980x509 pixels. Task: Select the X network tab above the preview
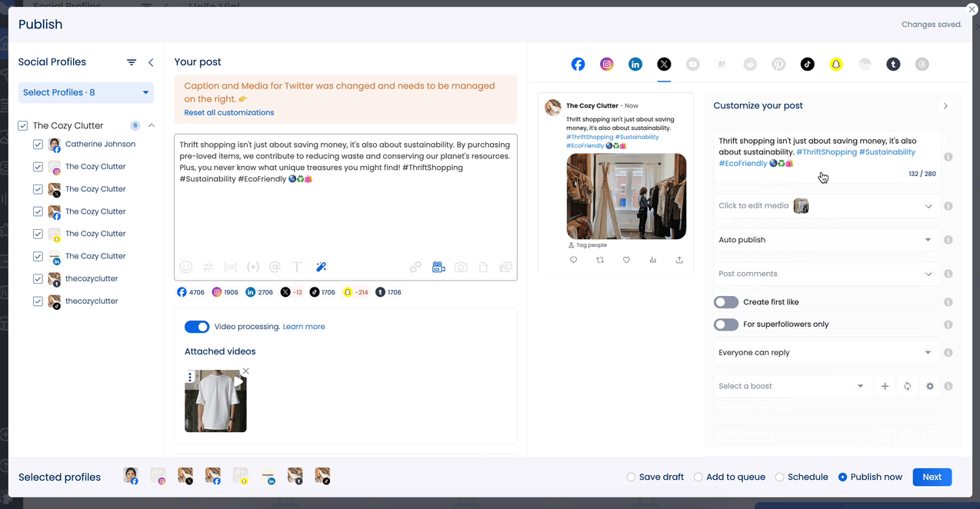(x=664, y=64)
